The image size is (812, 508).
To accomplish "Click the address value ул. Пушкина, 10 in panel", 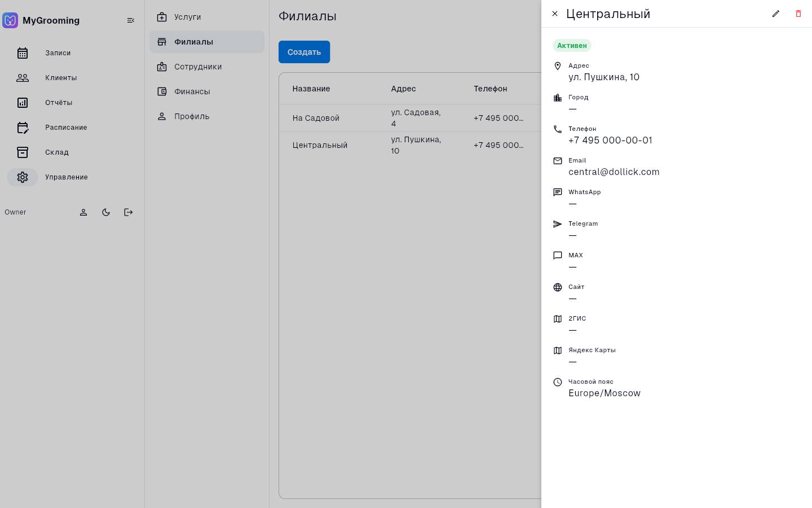I will pos(604,77).
